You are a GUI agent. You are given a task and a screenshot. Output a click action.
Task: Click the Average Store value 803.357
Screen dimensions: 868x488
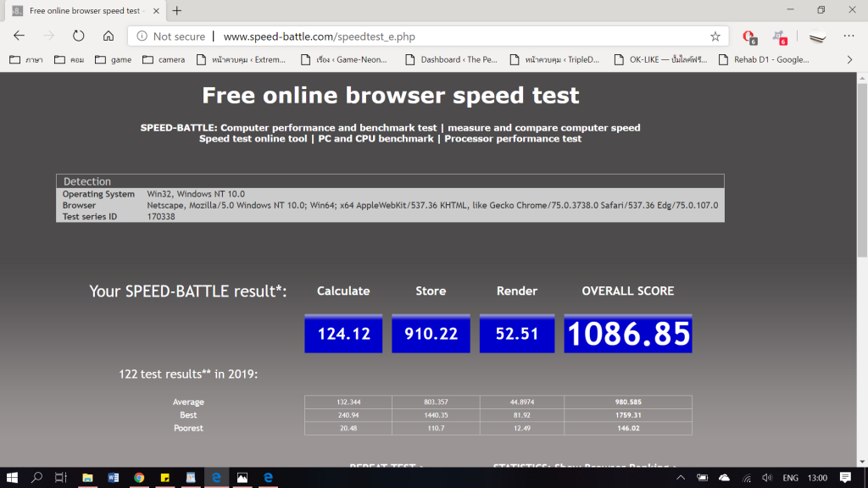pos(436,402)
